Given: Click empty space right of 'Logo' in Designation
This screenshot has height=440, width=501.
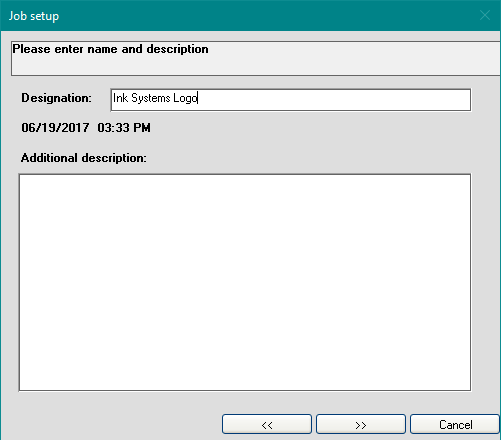Looking at the screenshot, I should pyautogui.click(x=333, y=99).
